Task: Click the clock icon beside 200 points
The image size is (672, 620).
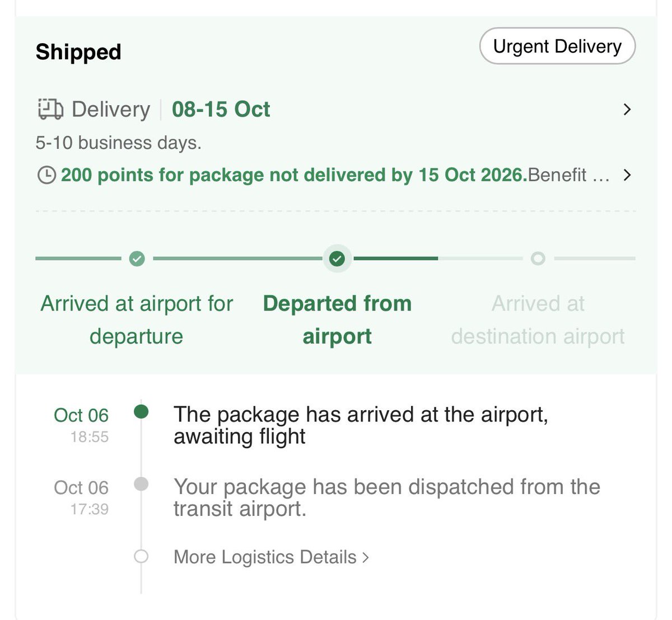Action: tap(46, 175)
